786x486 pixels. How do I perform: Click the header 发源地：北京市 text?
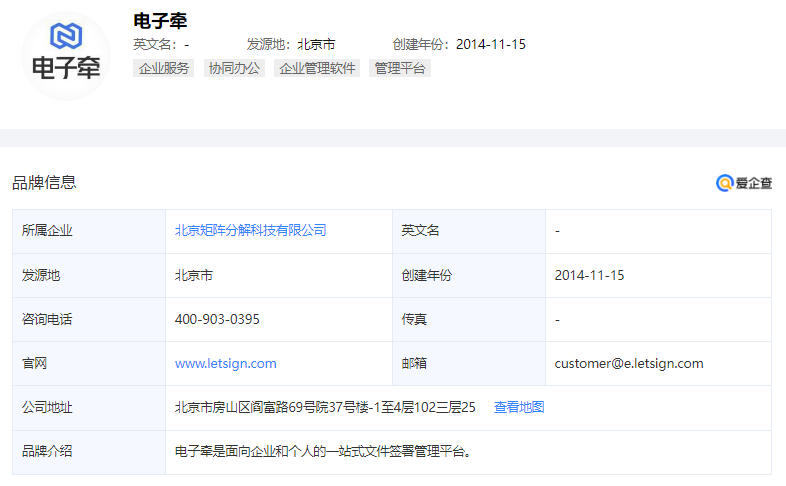[291, 44]
